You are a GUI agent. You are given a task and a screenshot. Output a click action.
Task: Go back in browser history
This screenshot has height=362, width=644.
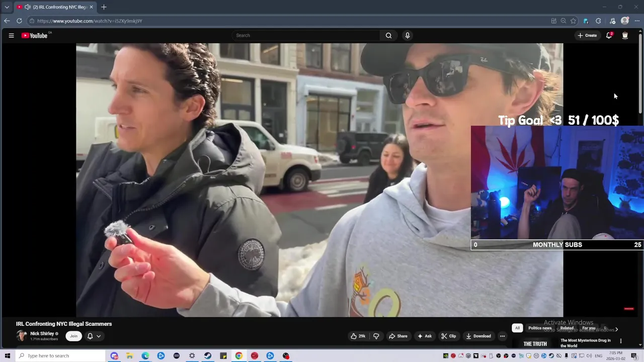7,21
